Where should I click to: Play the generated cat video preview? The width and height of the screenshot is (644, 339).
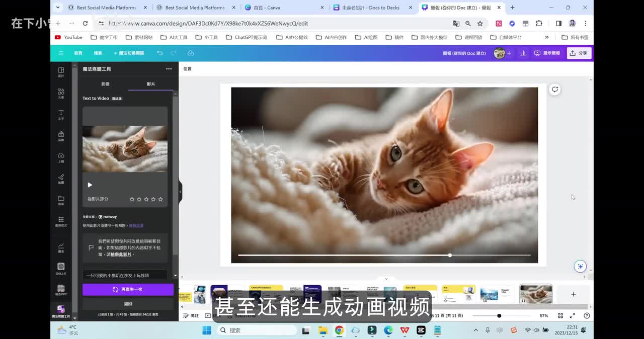[x=90, y=185]
